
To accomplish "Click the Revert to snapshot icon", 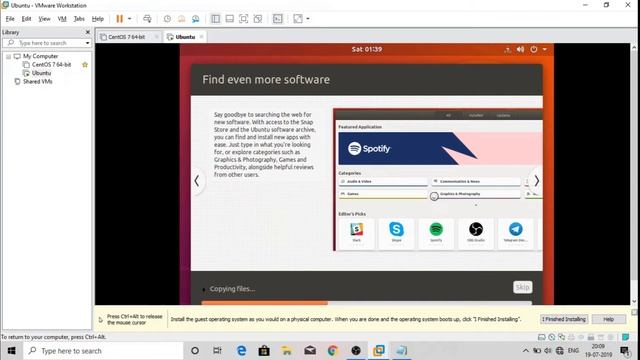I will pos(181,19).
